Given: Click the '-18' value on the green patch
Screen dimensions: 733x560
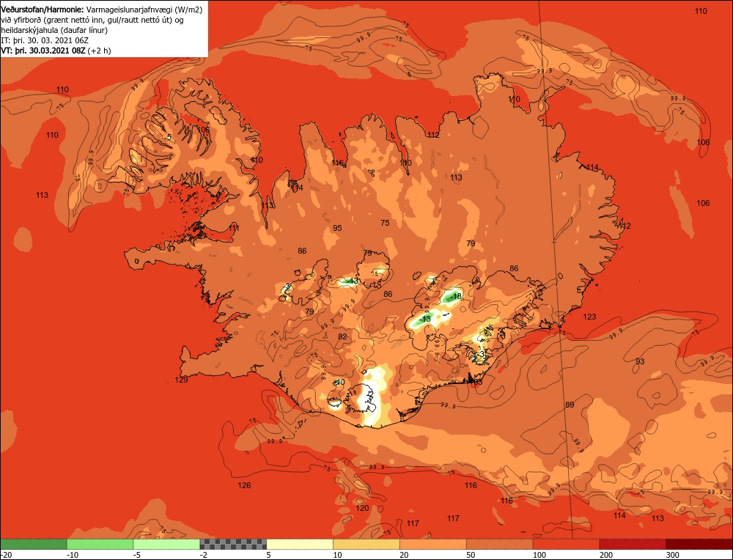Looking at the screenshot, I should (x=455, y=296).
